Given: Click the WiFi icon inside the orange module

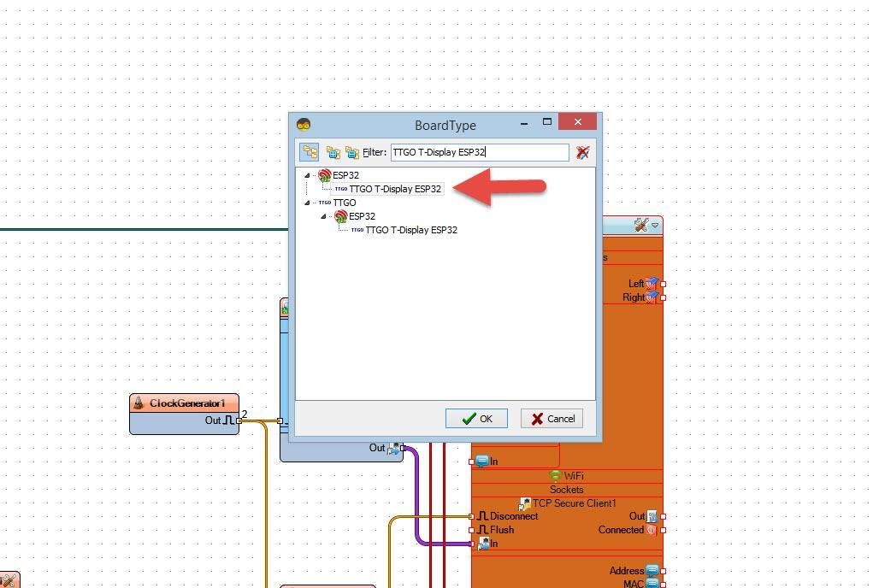Looking at the screenshot, I should [557, 476].
